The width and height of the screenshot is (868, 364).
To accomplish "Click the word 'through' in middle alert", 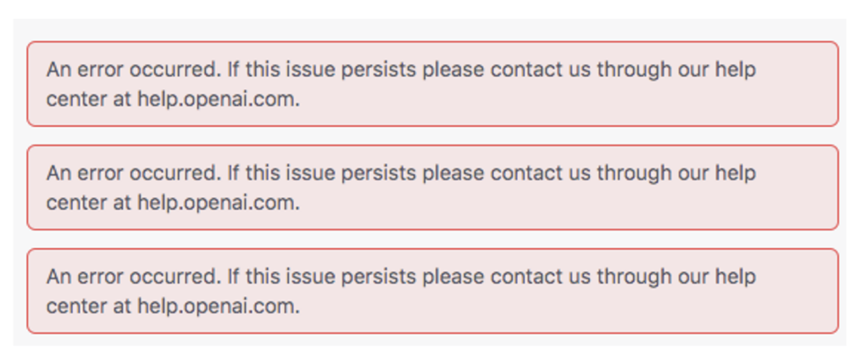I will click(634, 174).
